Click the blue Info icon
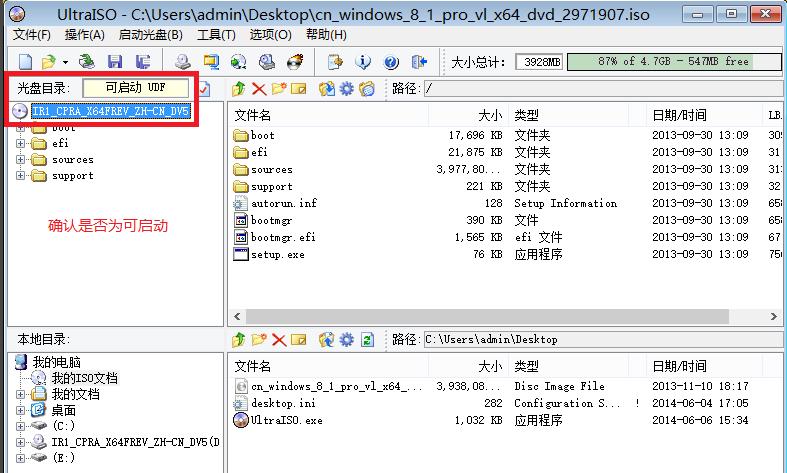The width and height of the screenshot is (787, 473). click(x=363, y=62)
